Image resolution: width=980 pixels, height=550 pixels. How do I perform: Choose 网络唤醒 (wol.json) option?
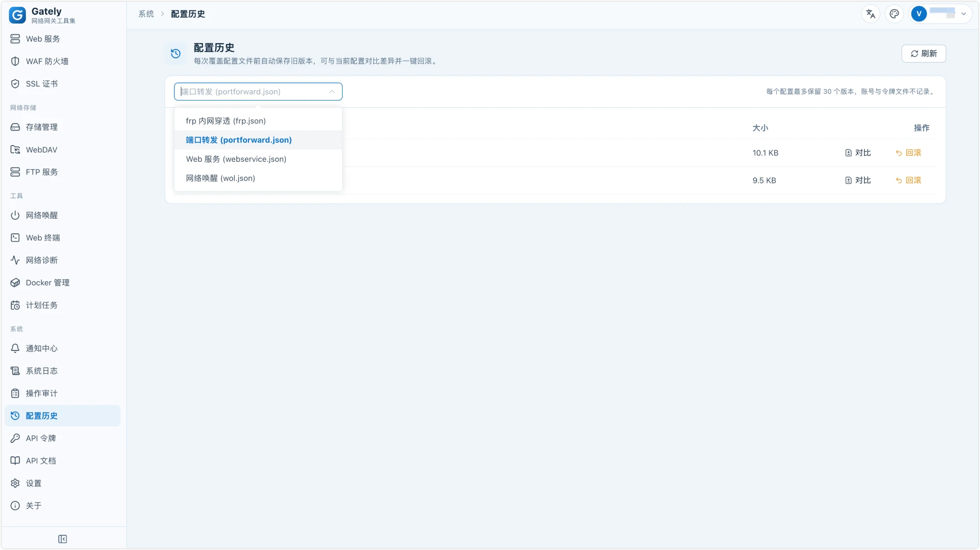pos(258,178)
